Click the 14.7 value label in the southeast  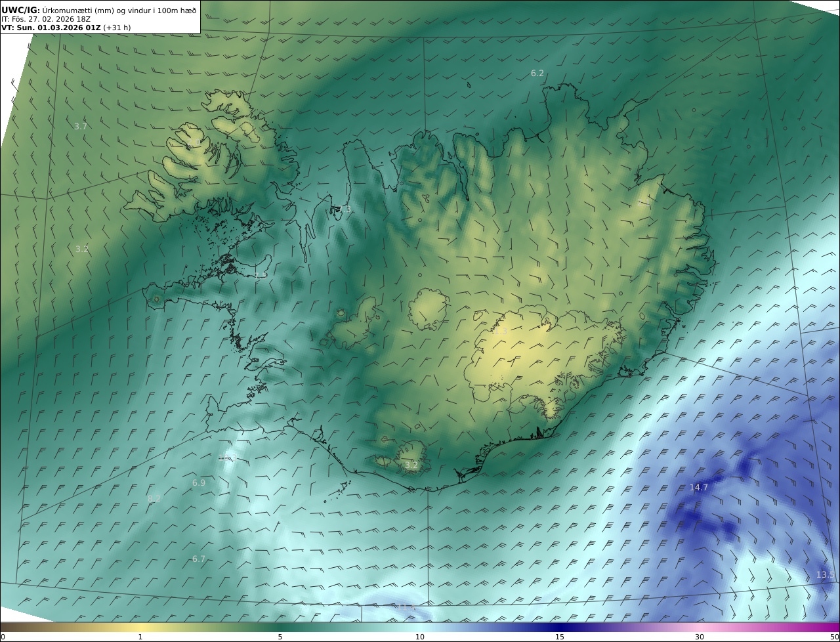click(699, 487)
